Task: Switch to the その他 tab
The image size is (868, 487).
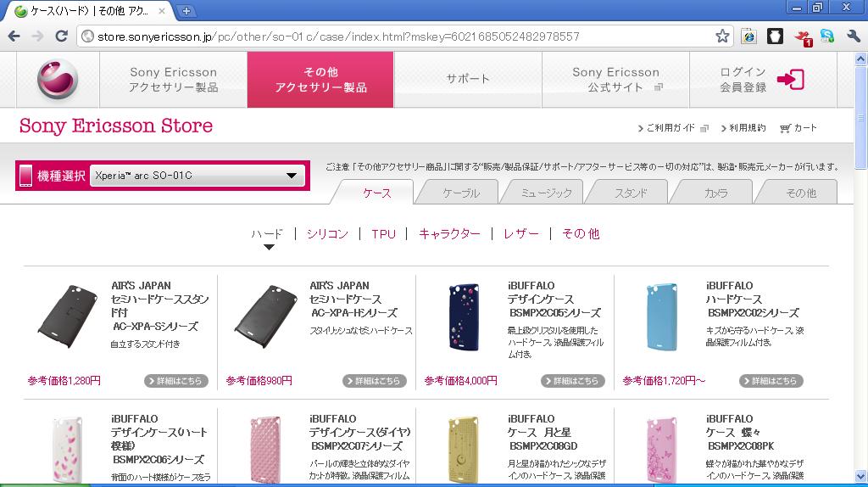Action: click(800, 193)
